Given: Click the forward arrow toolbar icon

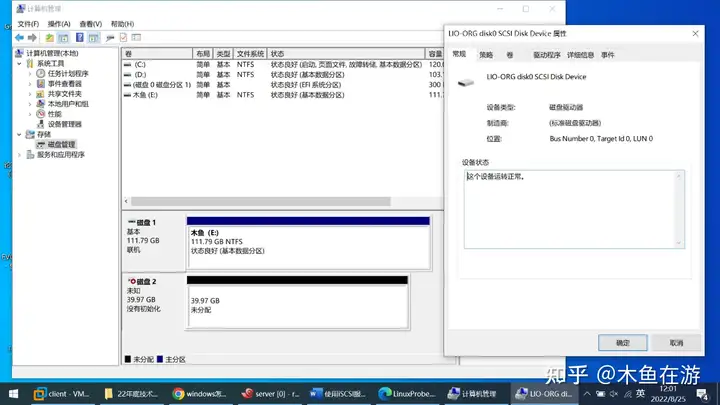Looking at the screenshot, I should [32, 38].
